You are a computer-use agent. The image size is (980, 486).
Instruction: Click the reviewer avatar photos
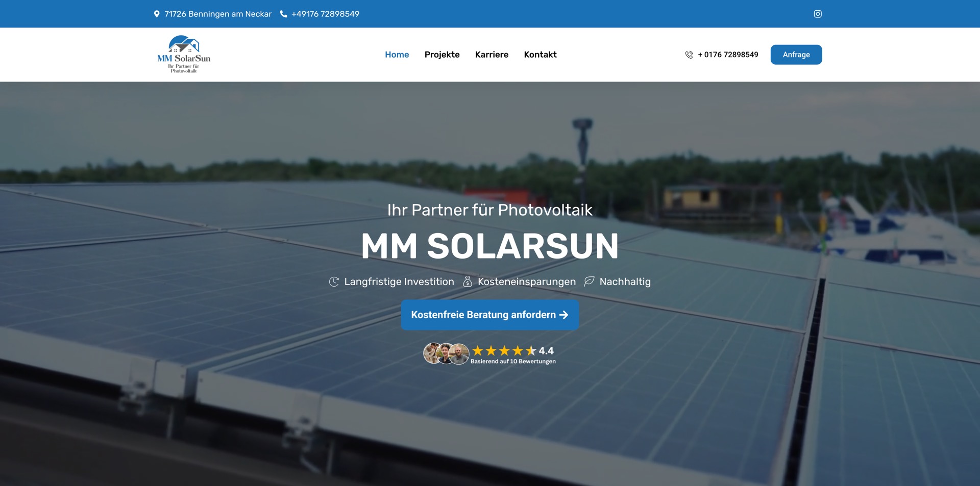446,353
